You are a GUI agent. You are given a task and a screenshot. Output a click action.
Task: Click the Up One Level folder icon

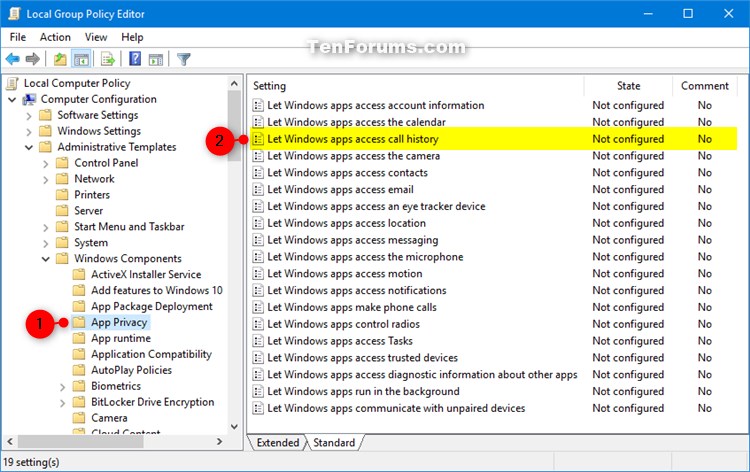[x=60, y=59]
